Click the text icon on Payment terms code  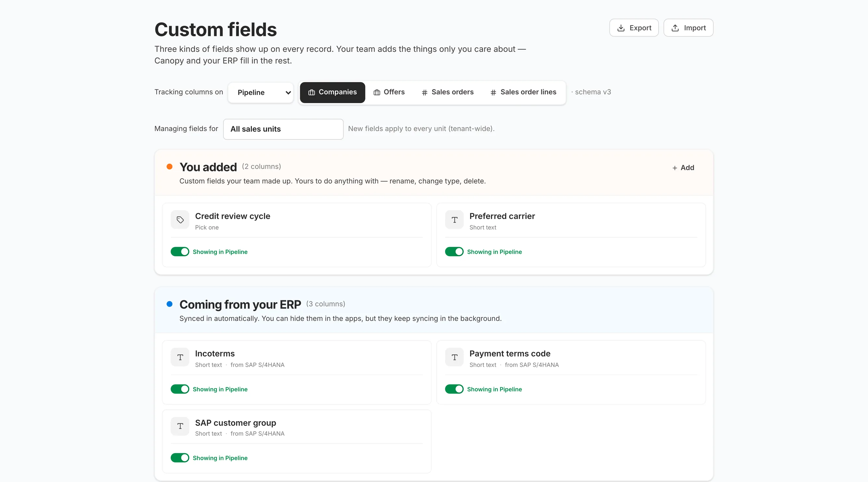tap(454, 357)
